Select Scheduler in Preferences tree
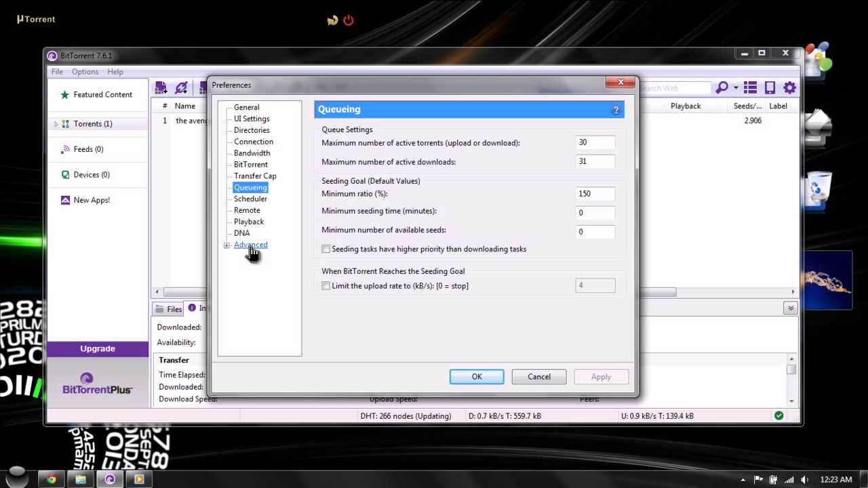The width and height of the screenshot is (868, 488). pyautogui.click(x=250, y=199)
